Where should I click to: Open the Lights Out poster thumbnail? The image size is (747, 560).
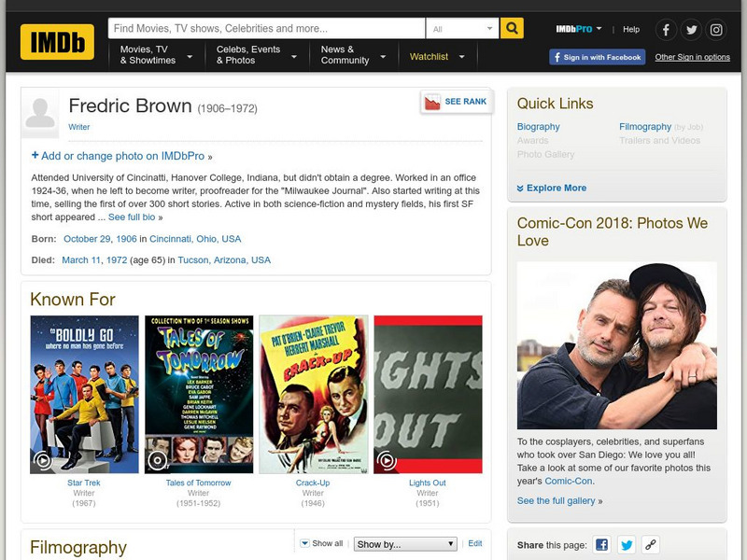tap(428, 395)
